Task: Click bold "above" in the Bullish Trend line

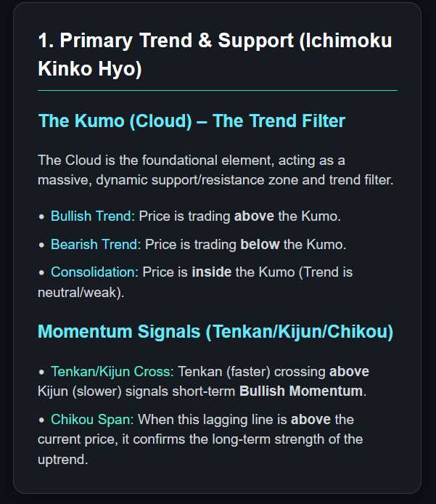Action: pos(254,216)
